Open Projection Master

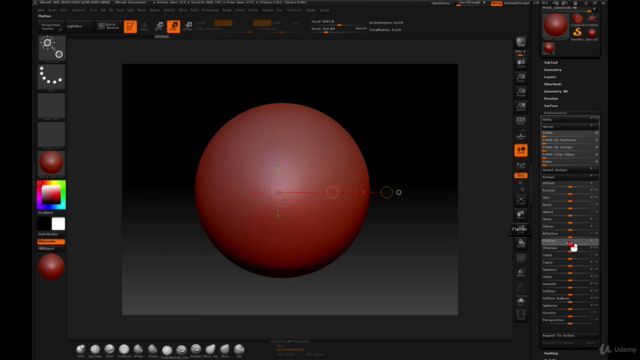(x=51, y=27)
